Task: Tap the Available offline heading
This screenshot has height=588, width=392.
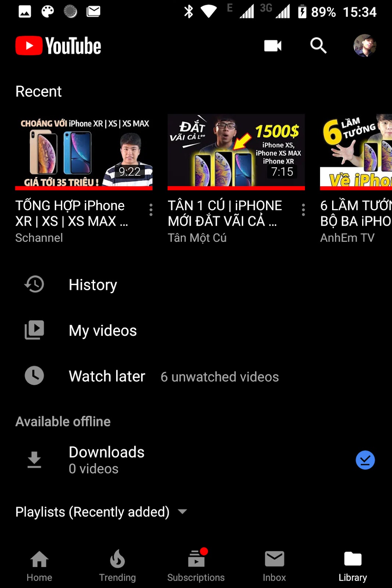Action: 63,422
